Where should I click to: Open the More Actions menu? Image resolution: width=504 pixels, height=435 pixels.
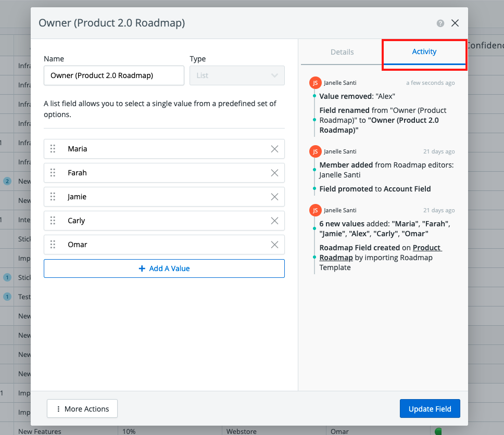pos(82,409)
